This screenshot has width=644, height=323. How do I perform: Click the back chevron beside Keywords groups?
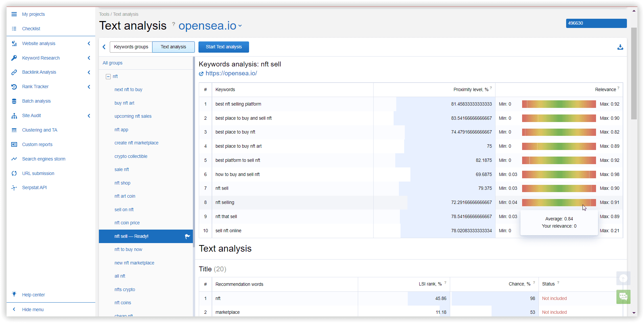click(104, 47)
